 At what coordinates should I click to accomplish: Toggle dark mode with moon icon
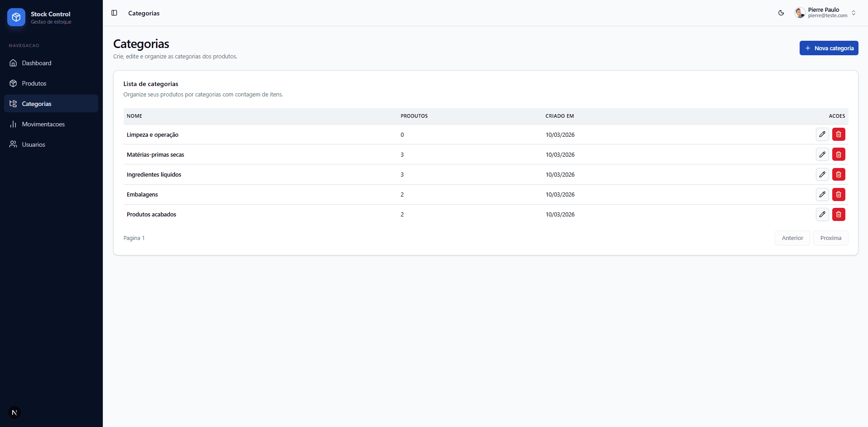pyautogui.click(x=781, y=13)
